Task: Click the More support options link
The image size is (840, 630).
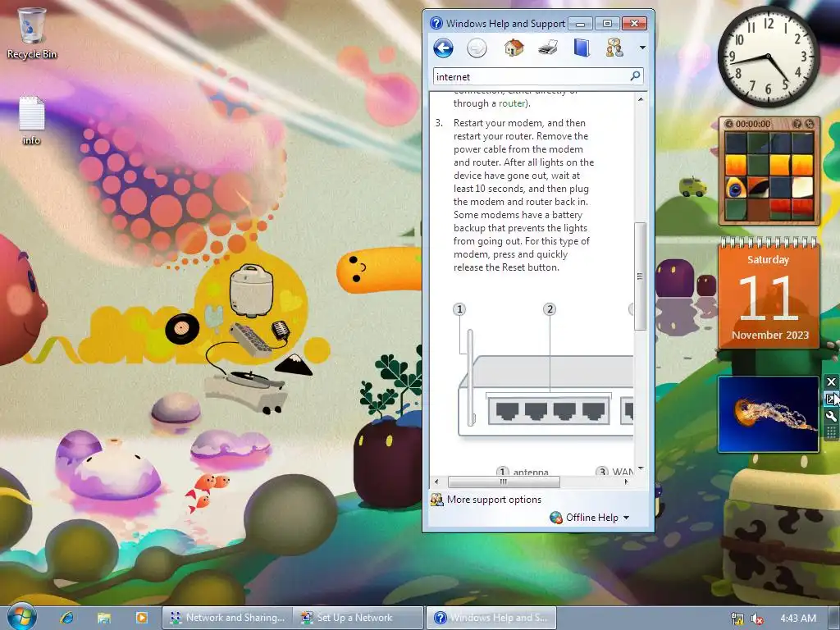Action: [494, 500]
